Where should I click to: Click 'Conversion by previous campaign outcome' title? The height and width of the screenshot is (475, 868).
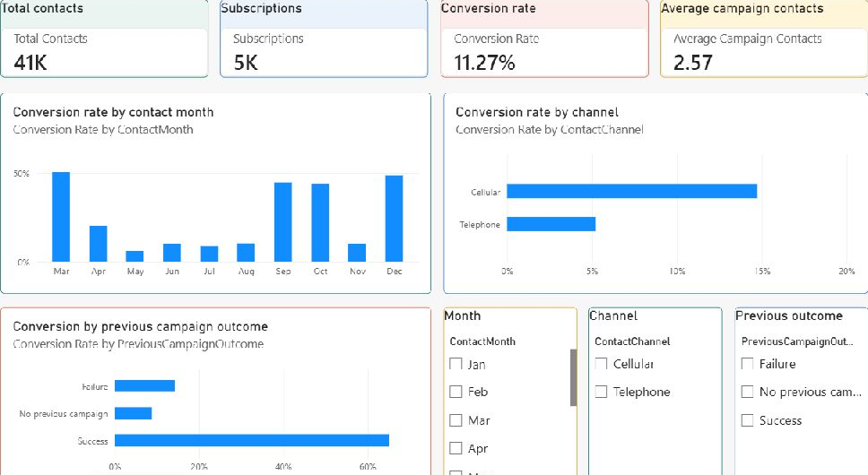click(x=141, y=327)
